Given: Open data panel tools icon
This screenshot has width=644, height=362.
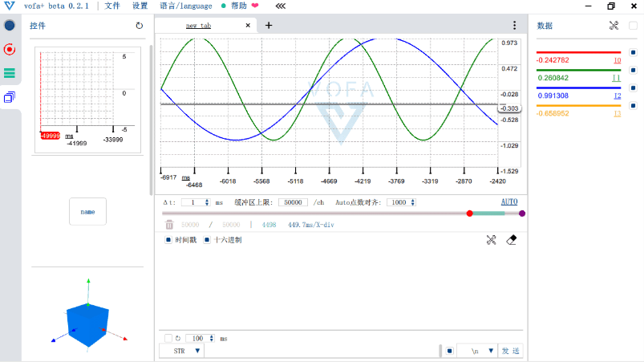Looking at the screenshot, I should (614, 26).
